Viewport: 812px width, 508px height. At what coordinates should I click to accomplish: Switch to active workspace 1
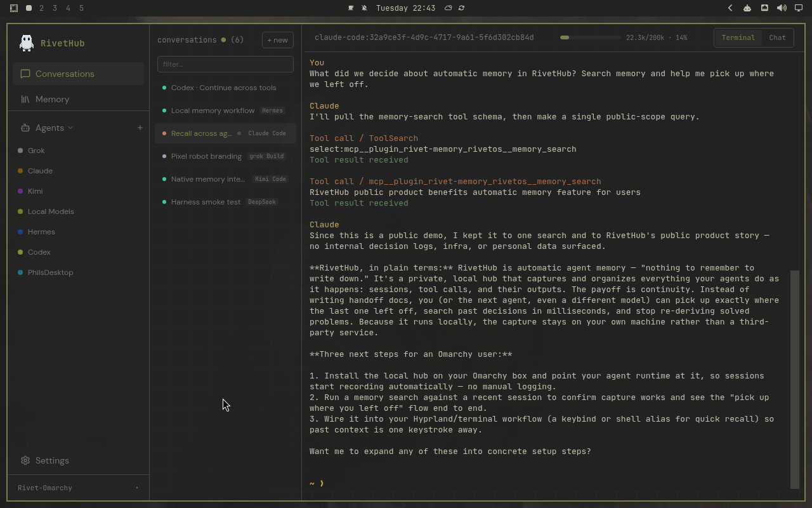(29, 8)
